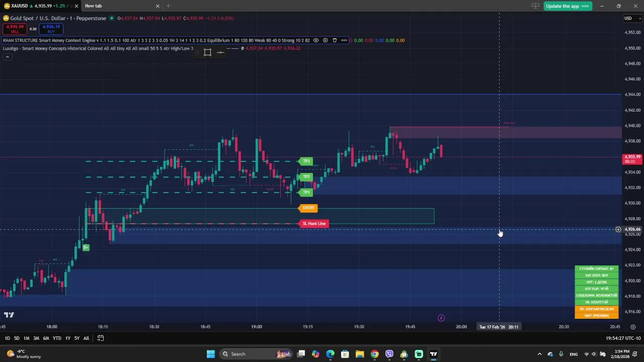Viewport: 644px width, 362px height.
Task: Open Microsoft Store from taskbar
Action: click(x=345, y=354)
